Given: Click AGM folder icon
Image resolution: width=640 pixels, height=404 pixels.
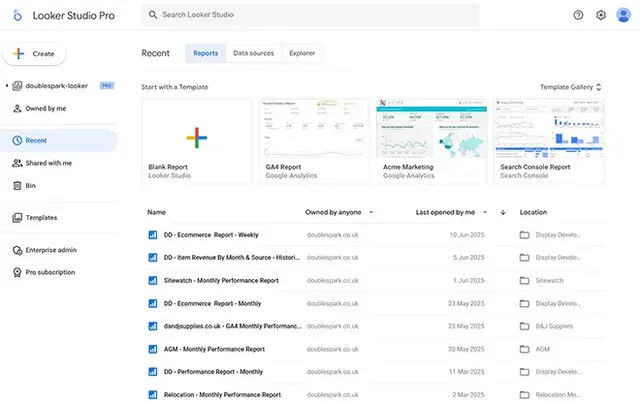Looking at the screenshot, I should coord(524,349).
